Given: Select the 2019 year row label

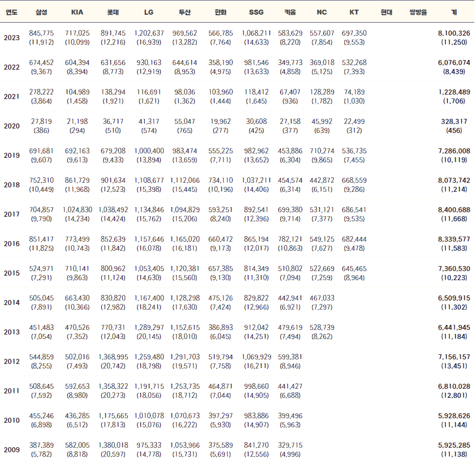Looking at the screenshot, I should click(x=11, y=156).
